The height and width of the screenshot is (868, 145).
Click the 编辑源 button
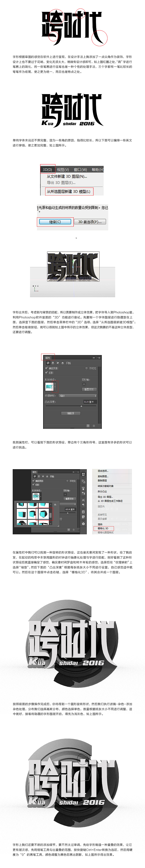click(71, 414)
